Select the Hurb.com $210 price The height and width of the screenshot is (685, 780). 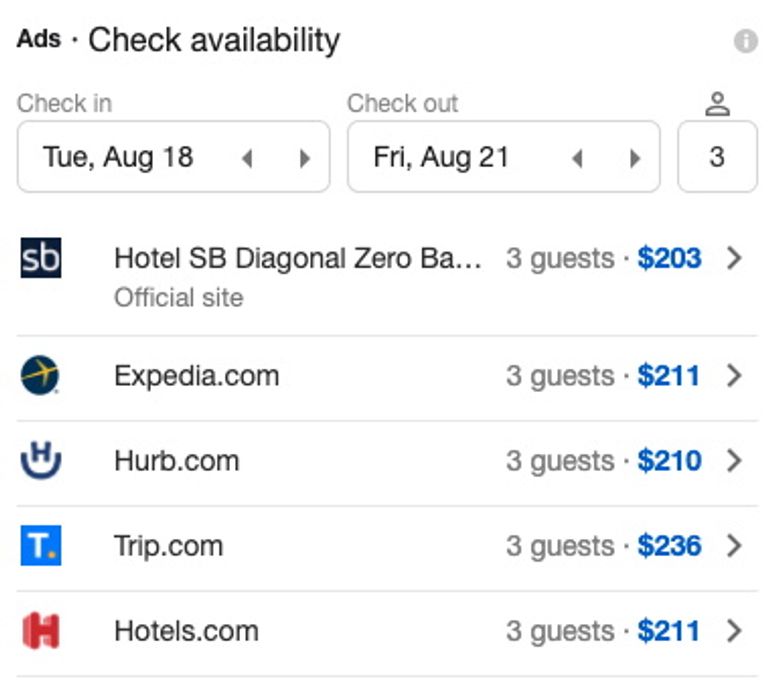(x=669, y=461)
